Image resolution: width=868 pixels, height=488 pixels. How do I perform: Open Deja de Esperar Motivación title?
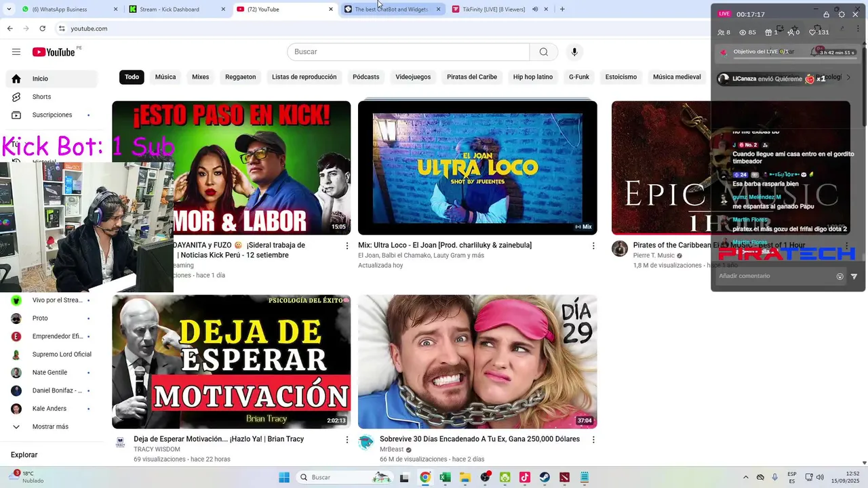coord(218,439)
